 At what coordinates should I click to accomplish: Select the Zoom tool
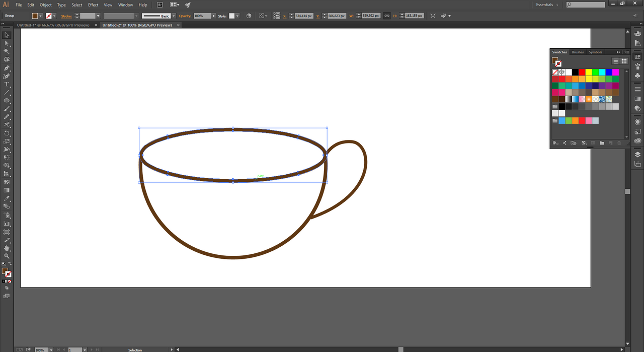pos(7,256)
